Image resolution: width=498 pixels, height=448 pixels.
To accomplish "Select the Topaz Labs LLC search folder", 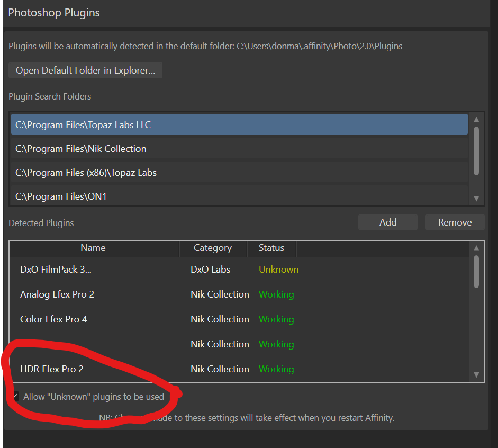I will click(x=239, y=124).
